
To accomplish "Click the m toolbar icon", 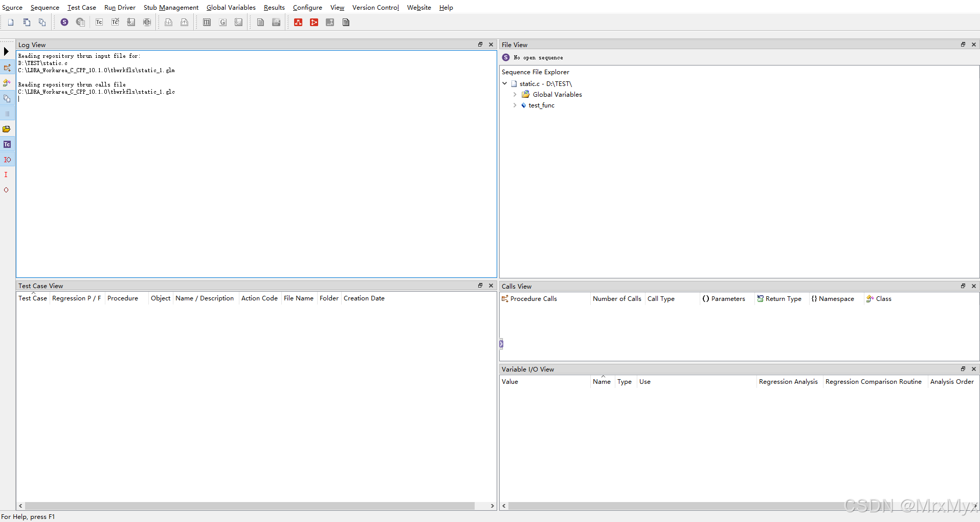I will point(207,22).
